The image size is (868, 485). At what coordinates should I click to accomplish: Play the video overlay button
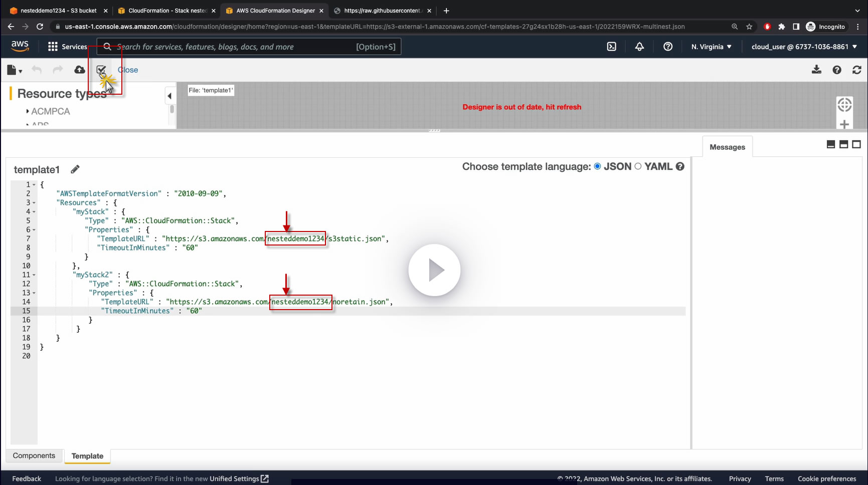click(x=434, y=270)
